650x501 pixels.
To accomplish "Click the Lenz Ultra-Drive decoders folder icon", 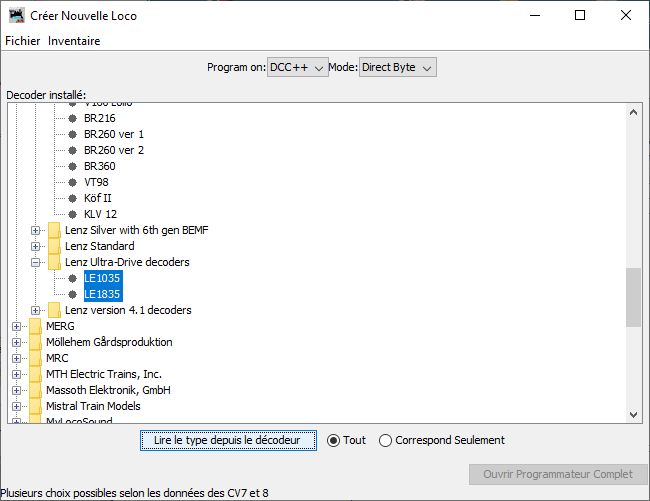I will pos(54,262).
